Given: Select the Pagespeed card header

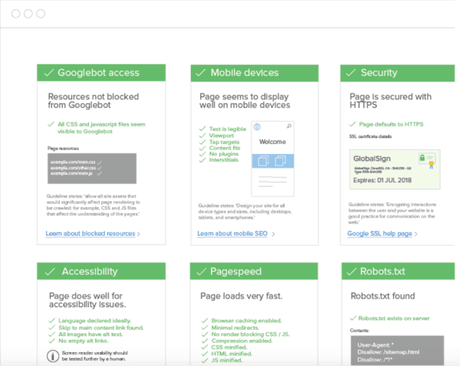Looking at the screenshot, I should click(x=254, y=271).
